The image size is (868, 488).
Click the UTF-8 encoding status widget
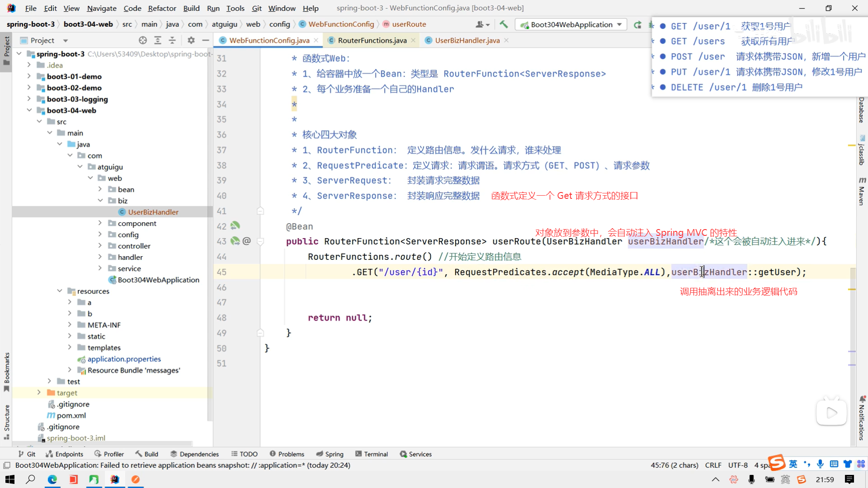click(738, 465)
